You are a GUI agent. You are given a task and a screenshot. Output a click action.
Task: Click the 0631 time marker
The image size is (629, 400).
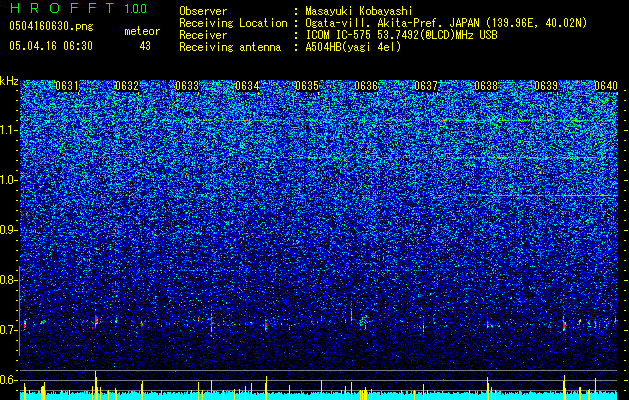67,86
